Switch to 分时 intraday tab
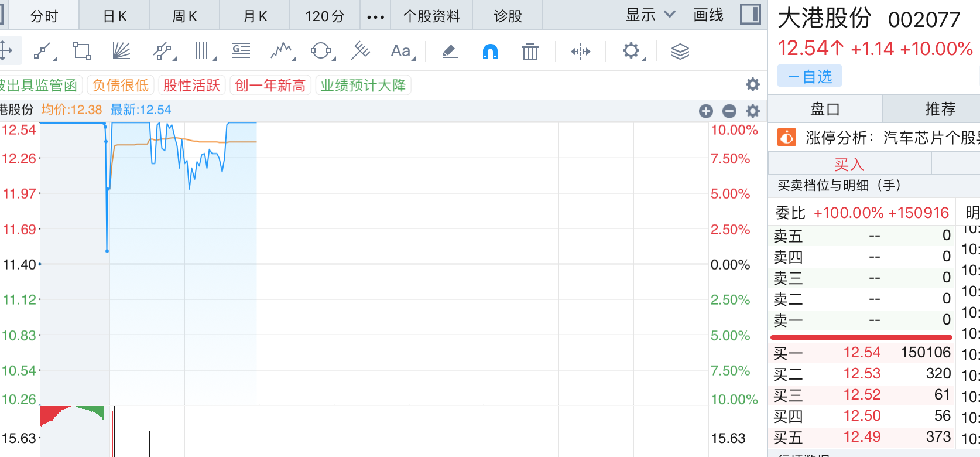The width and height of the screenshot is (980, 457). pyautogui.click(x=44, y=16)
